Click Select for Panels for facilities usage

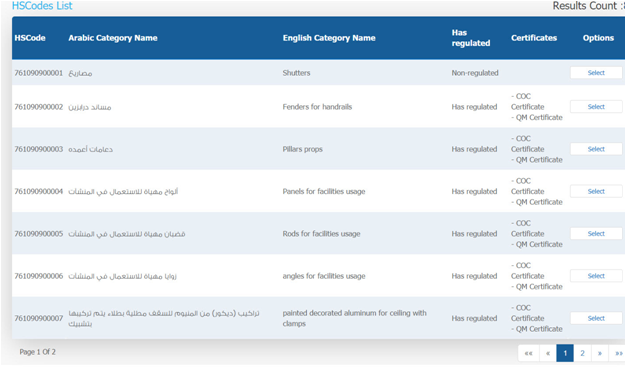pos(596,191)
